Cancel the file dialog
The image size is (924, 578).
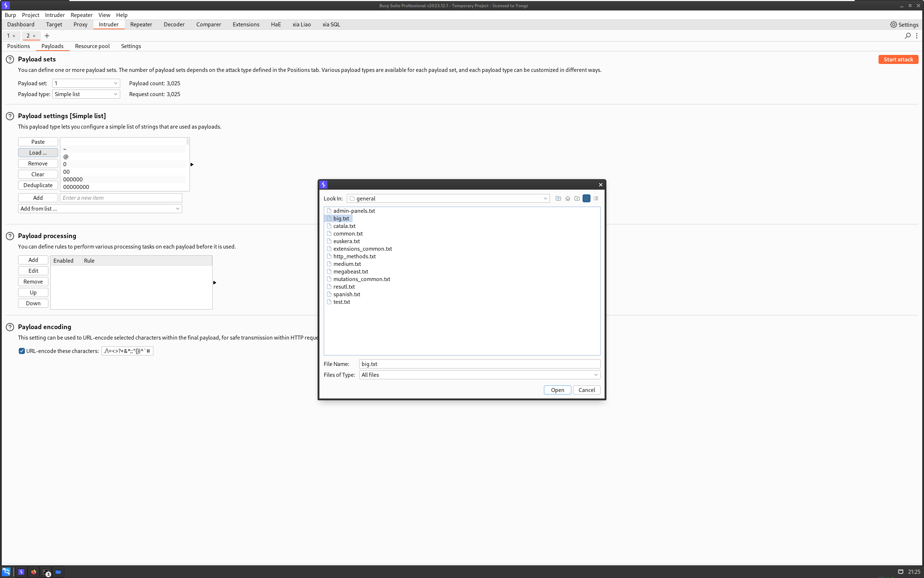pyautogui.click(x=587, y=390)
